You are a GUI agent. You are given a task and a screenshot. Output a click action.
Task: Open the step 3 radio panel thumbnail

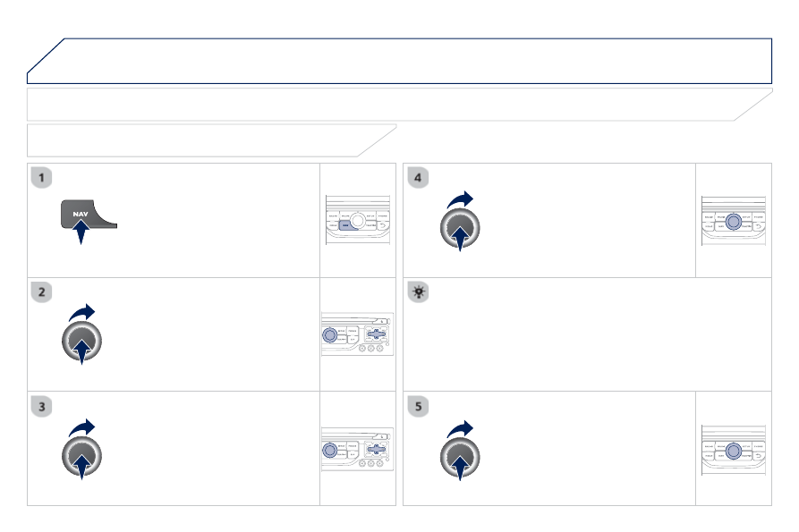tap(357, 450)
